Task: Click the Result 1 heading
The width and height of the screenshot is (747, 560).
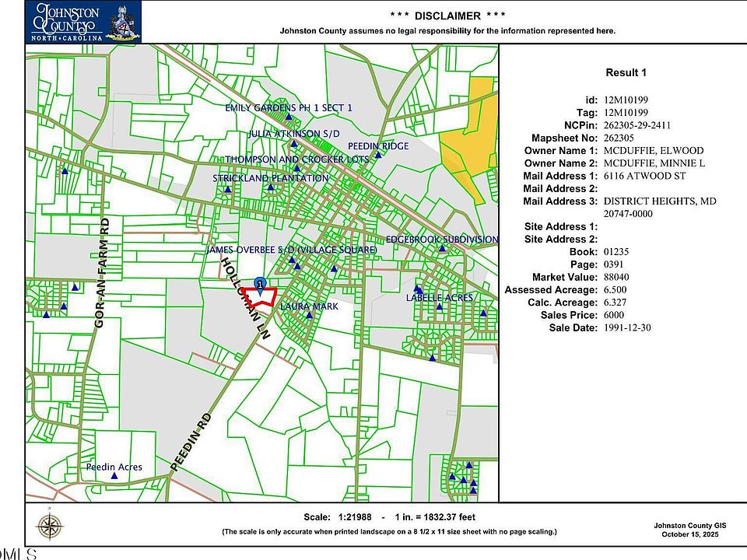Action: (x=626, y=73)
